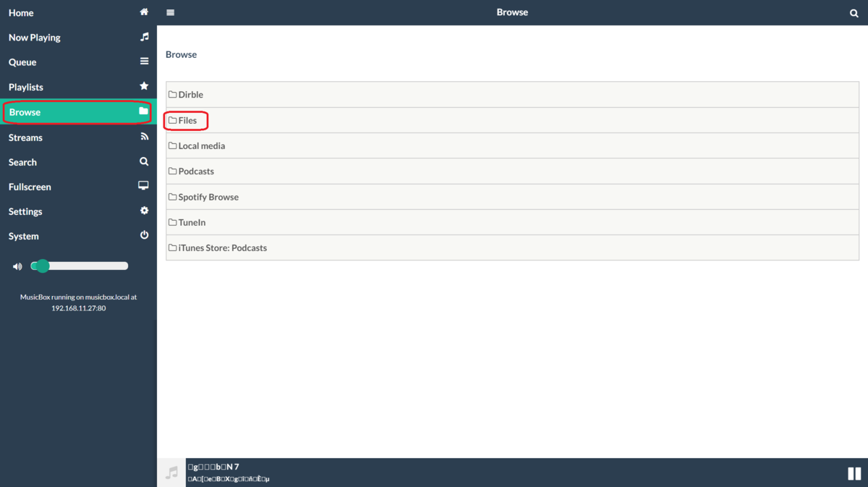The height and width of the screenshot is (487, 868).
Task: Click the folder icon beside Browse in sidebar
Action: pos(143,111)
